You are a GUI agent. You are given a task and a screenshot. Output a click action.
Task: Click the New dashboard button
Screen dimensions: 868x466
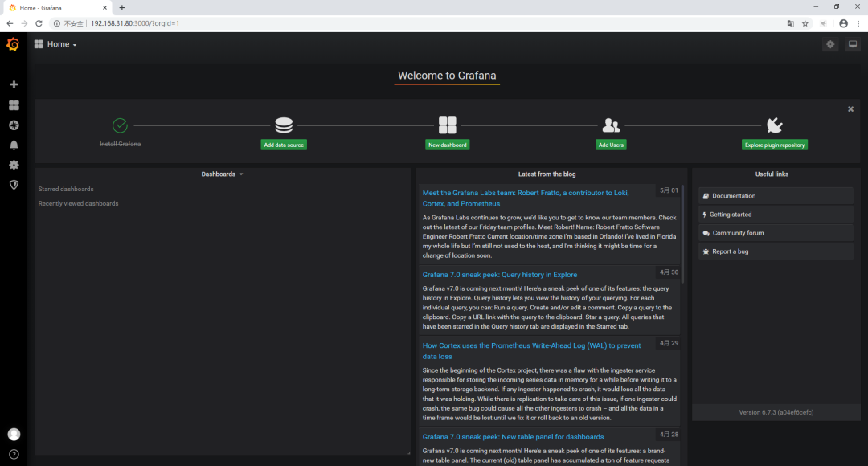tap(448, 145)
